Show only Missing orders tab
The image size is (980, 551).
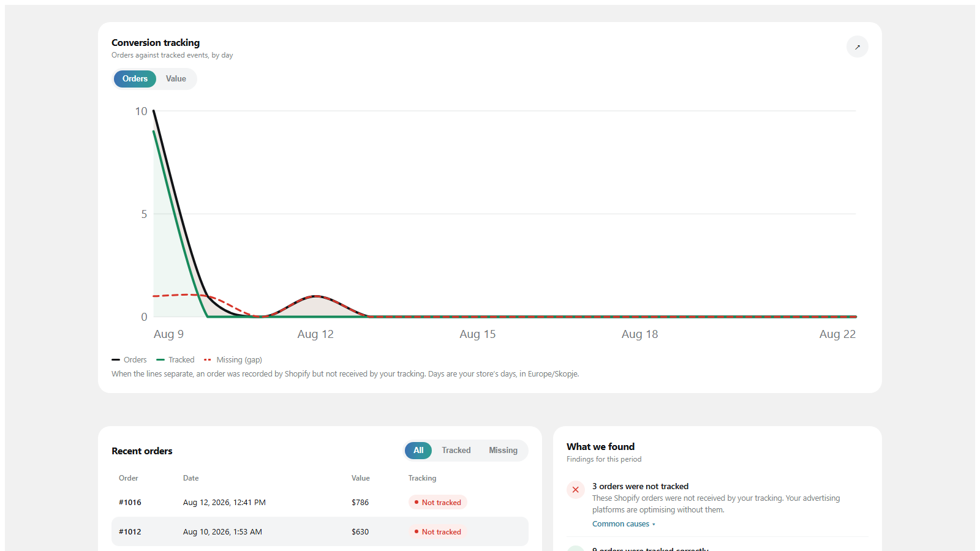[x=503, y=451]
